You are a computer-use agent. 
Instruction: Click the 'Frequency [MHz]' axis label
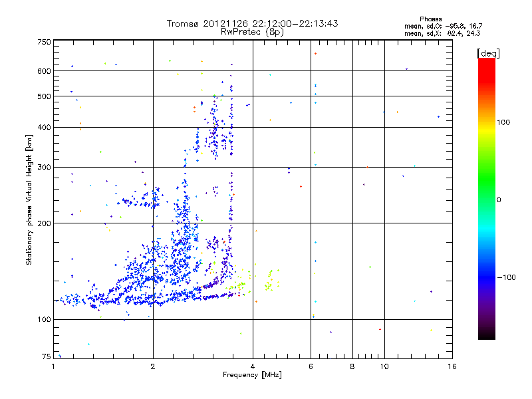point(252,375)
